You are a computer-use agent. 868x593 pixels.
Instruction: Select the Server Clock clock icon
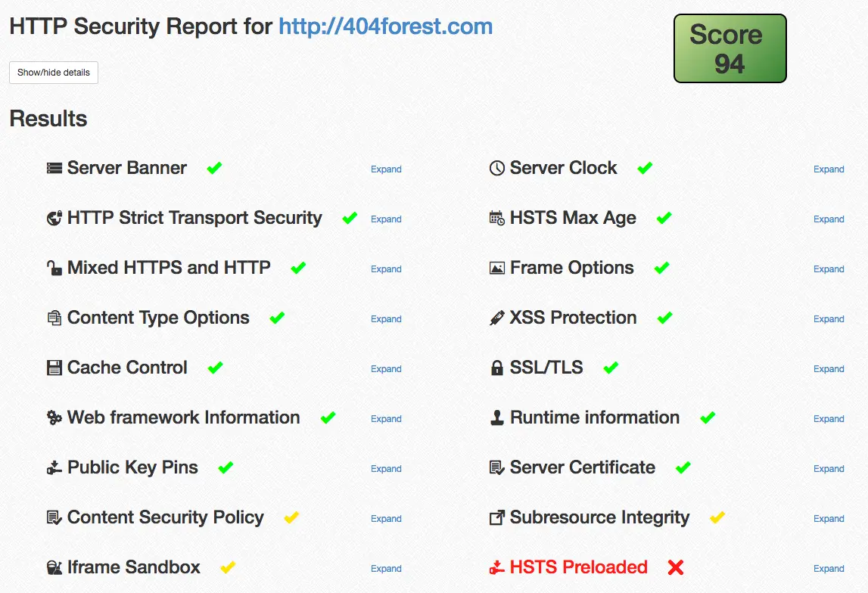coord(496,168)
